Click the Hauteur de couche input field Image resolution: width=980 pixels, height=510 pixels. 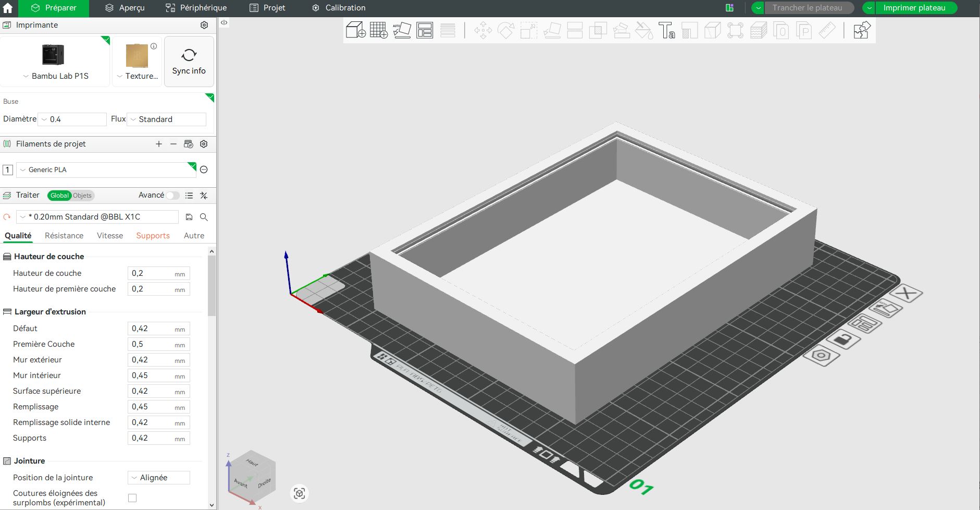(151, 273)
